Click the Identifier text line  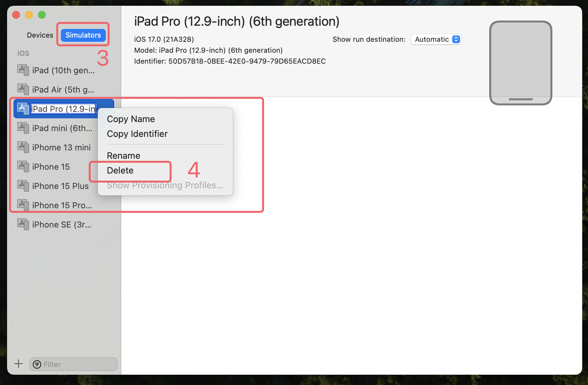click(230, 61)
